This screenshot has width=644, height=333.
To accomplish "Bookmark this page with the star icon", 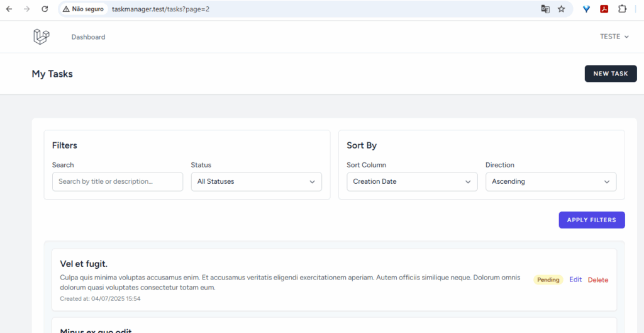I will tap(562, 9).
